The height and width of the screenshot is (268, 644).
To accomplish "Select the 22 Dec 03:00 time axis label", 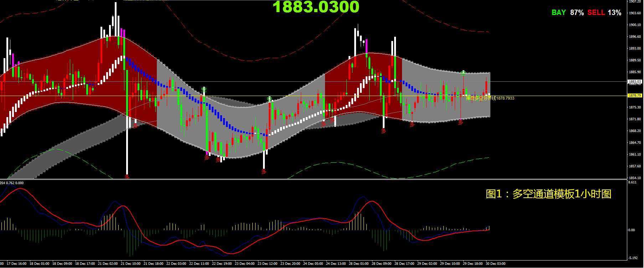I will click(176, 264).
